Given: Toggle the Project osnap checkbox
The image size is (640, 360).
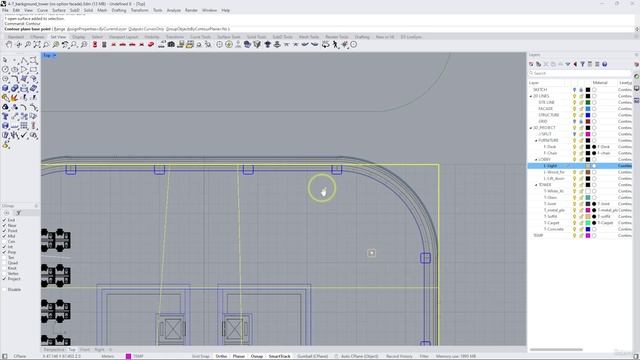Looking at the screenshot, I should coord(4,279).
